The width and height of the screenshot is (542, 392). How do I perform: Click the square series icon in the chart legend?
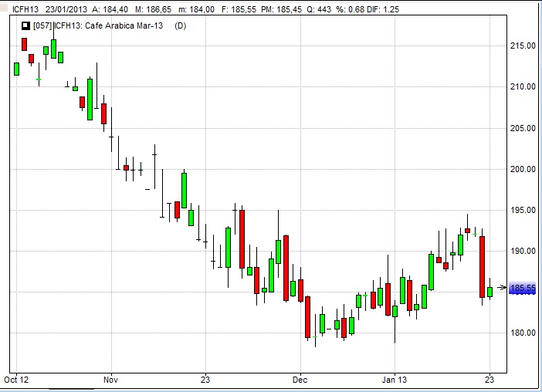25,25
